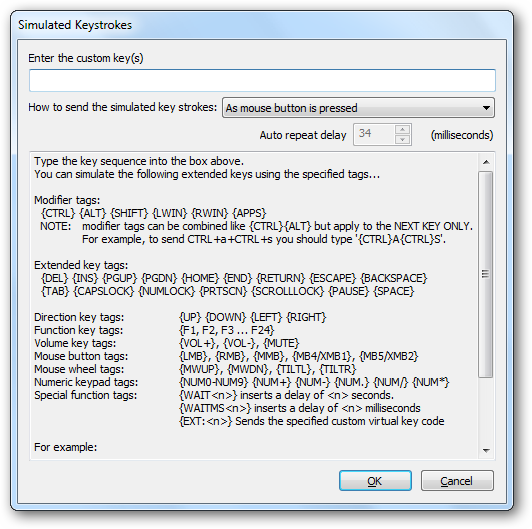The image size is (532, 529).
Task: Dismiss the dialog with the Cancel button
Action: (x=457, y=480)
